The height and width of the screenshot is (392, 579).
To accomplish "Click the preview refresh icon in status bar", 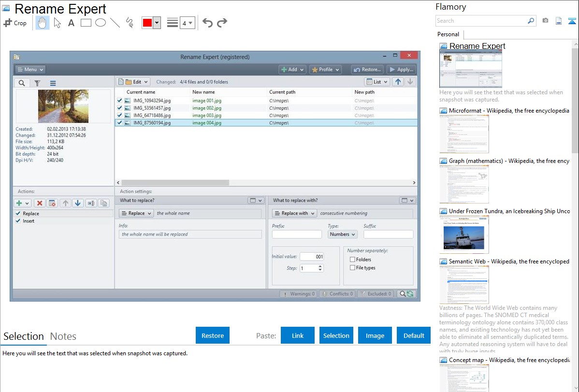I will (410, 294).
